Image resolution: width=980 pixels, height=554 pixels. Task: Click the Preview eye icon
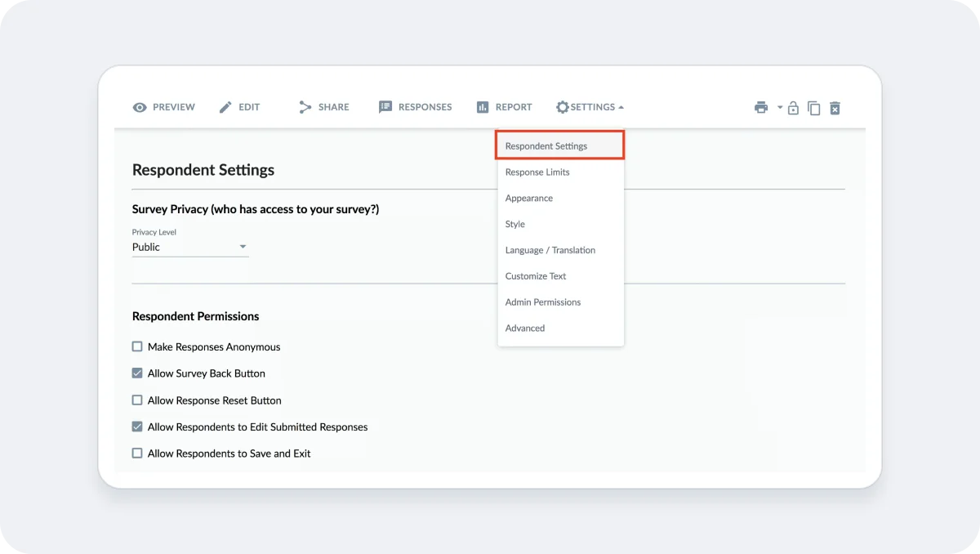pyautogui.click(x=140, y=106)
